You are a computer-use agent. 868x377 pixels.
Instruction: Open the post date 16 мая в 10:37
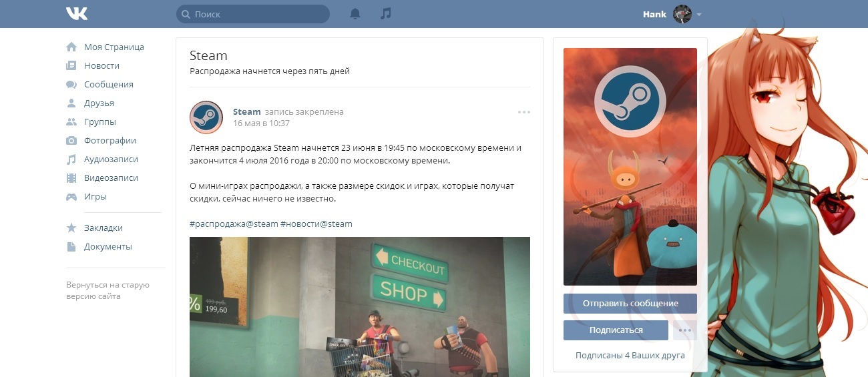coord(261,123)
